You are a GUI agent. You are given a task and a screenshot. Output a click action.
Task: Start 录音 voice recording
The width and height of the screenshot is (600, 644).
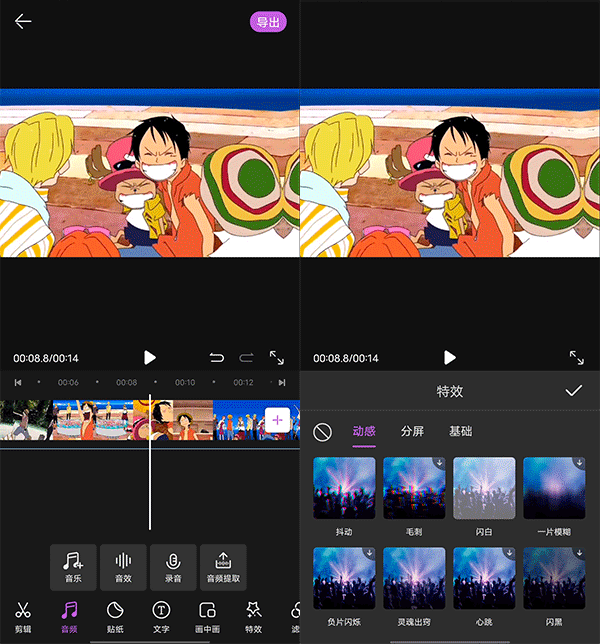[x=173, y=567]
